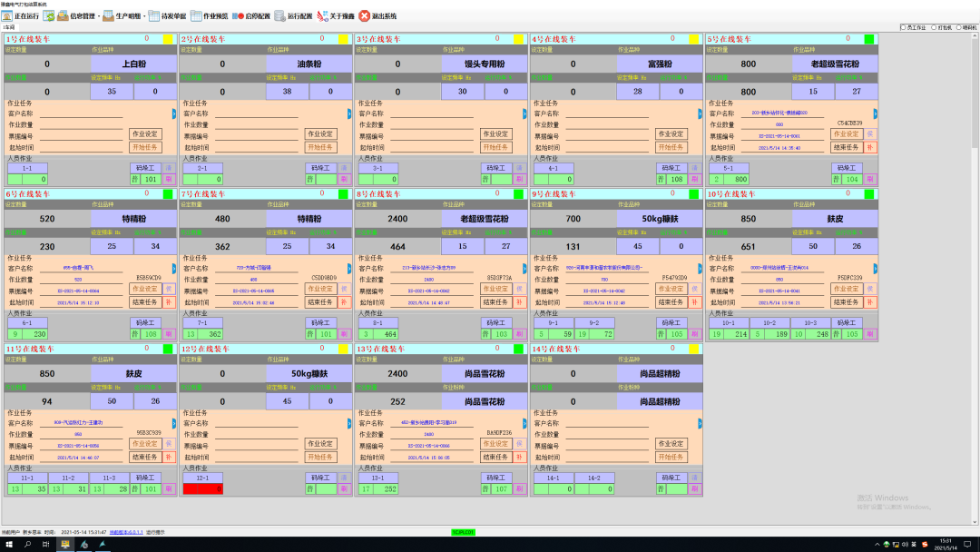
Task: Open the 当前版本 v6.0.1.1 link
Action: click(x=126, y=532)
